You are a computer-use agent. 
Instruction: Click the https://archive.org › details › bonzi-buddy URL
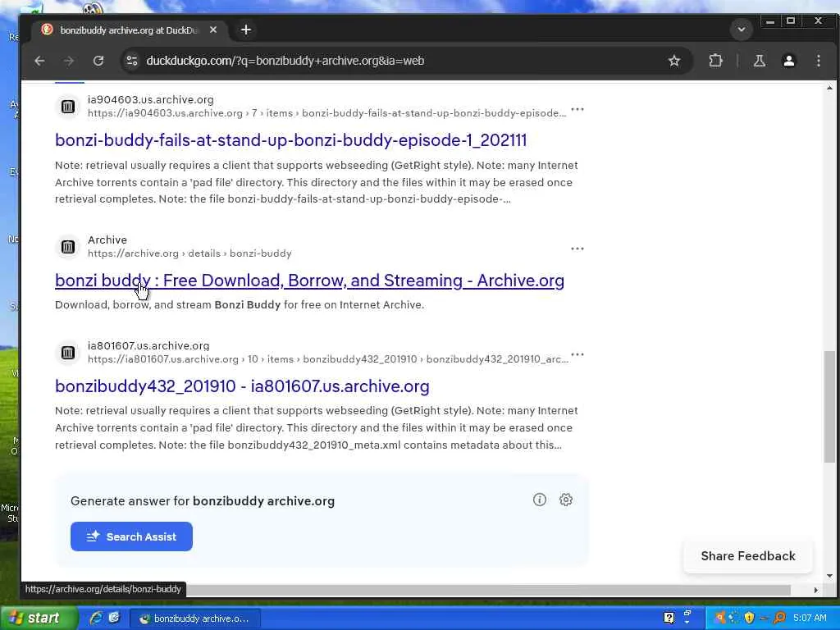pyautogui.click(x=189, y=253)
